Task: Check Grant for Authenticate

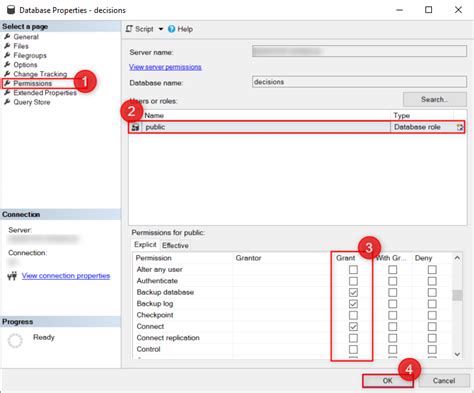Action: (353, 281)
